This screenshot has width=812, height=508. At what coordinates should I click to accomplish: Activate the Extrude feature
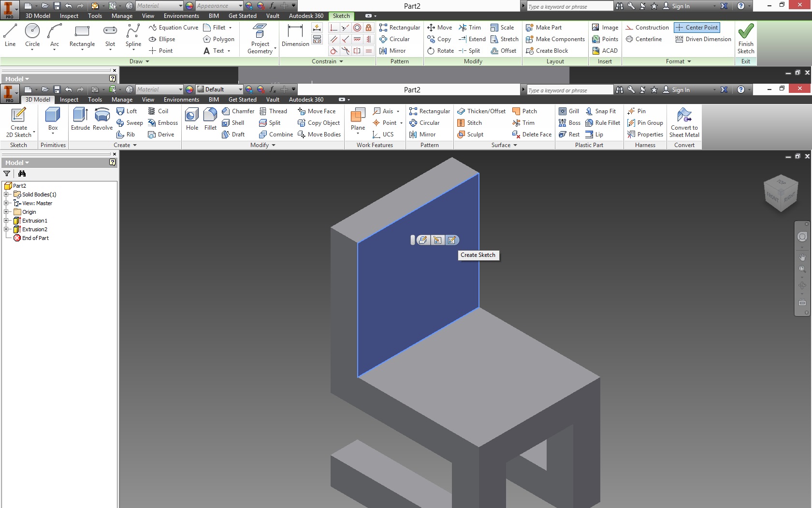pyautogui.click(x=80, y=119)
